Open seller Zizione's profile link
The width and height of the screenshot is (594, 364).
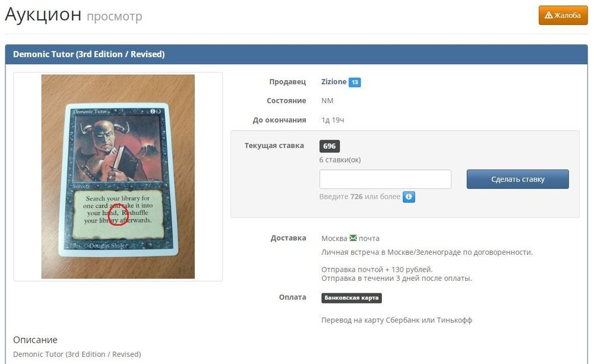pyautogui.click(x=333, y=82)
